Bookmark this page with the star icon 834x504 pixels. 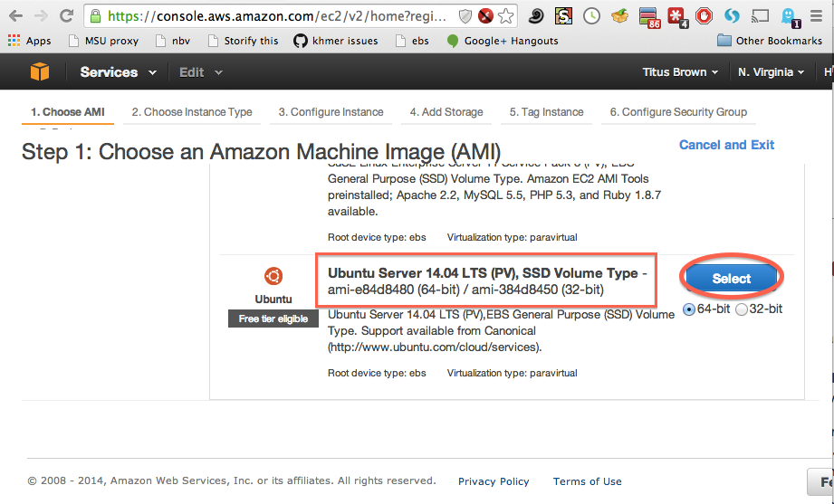[506, 16]
